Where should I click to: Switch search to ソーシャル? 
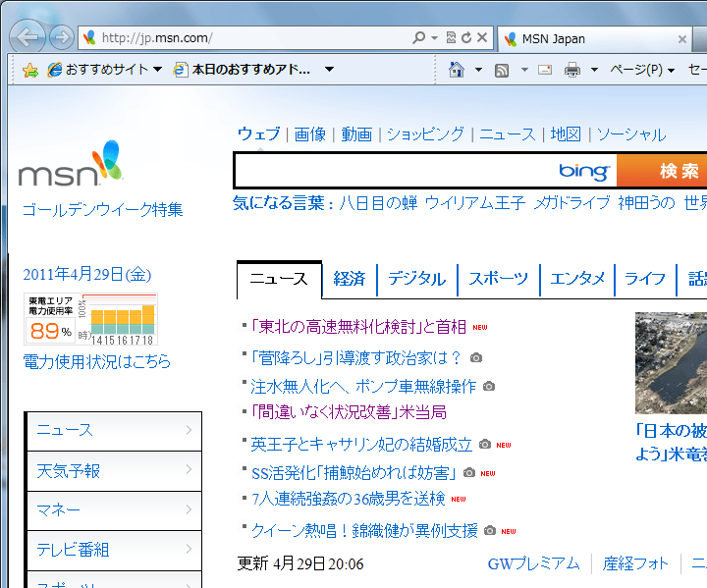(x=631, y=134)
